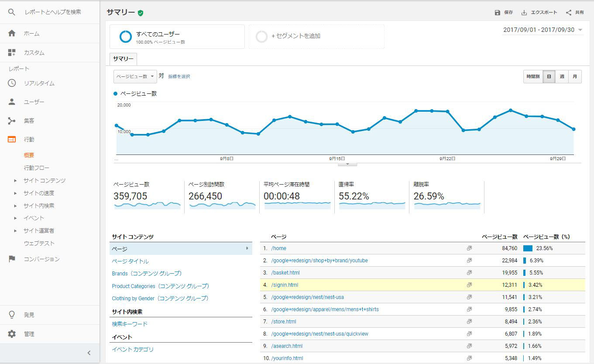
Task: Click the コンバージョン flag icon
Action: 12,259
